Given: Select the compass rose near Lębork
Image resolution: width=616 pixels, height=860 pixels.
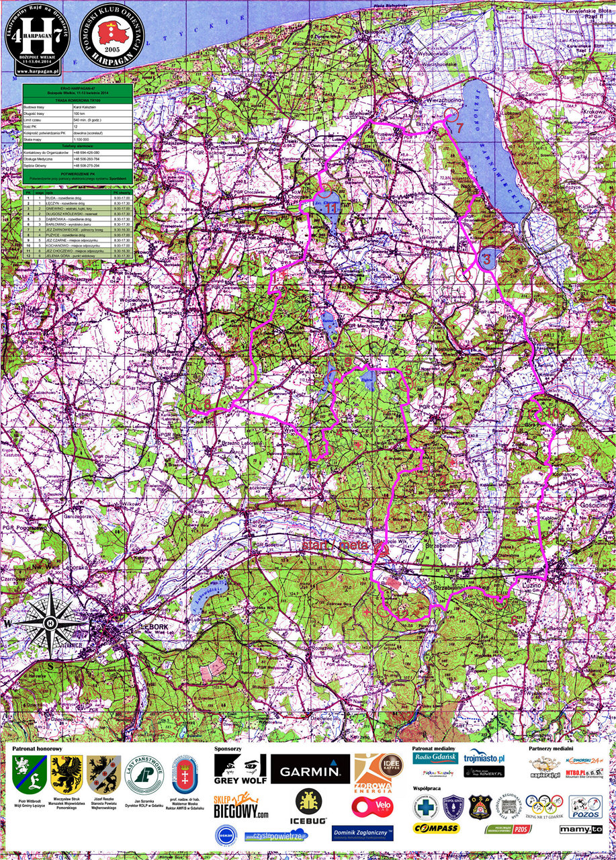Looking at the screenshot, I should (49, 623).
